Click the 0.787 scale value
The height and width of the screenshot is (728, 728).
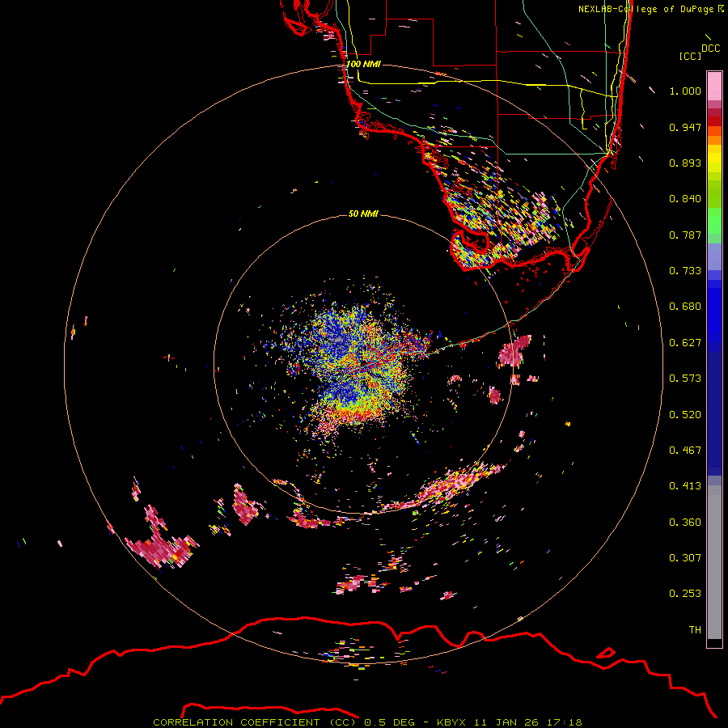pyautogui.click(x=685, y=235)
